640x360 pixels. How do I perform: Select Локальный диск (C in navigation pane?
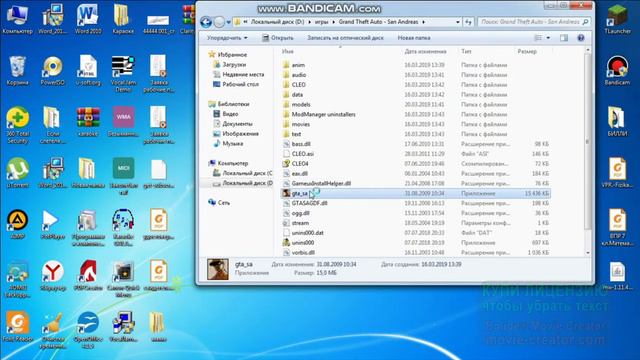pos(247,173)
